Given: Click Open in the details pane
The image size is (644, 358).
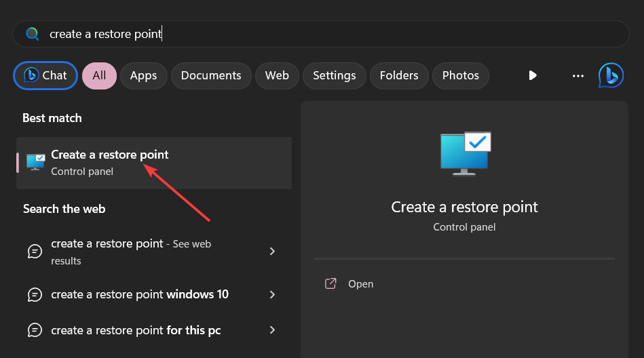Looking at the screenshot, I should tap(360, 284).
